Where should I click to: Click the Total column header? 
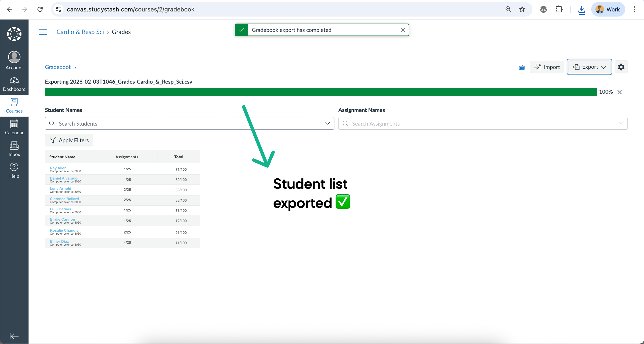pyautogui.click(x=178, y=157)
